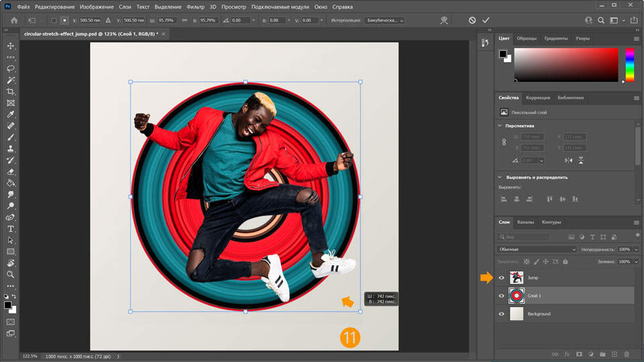
Task: Open Layers panel menu button
Action: tap(636, 223)
